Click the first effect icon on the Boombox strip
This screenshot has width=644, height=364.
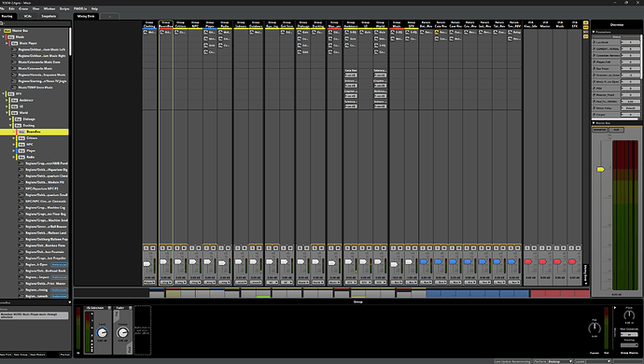click(162, 32)
